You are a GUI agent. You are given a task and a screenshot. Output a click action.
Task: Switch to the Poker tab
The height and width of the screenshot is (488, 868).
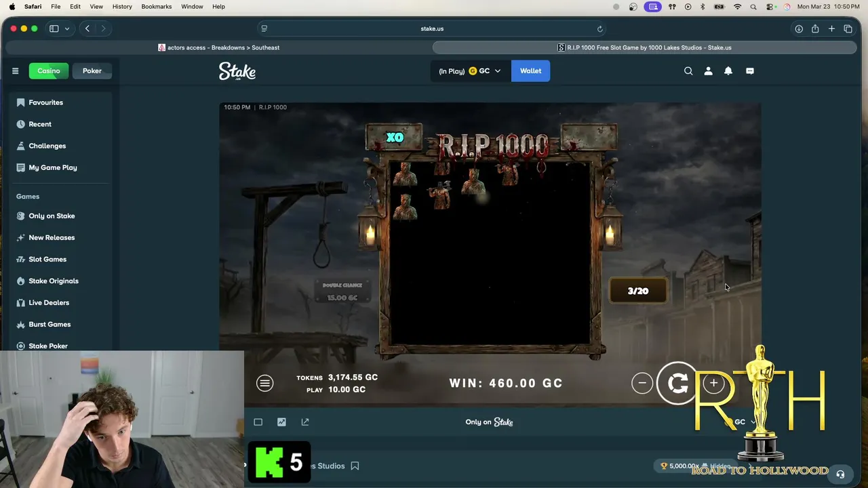[92, 70]
